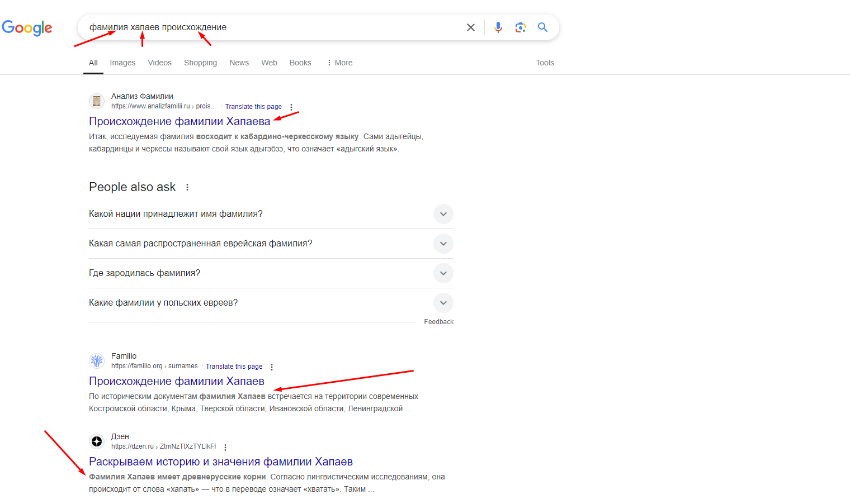
Task: Start voice search with microphone icon
Action: coord(498,27)
